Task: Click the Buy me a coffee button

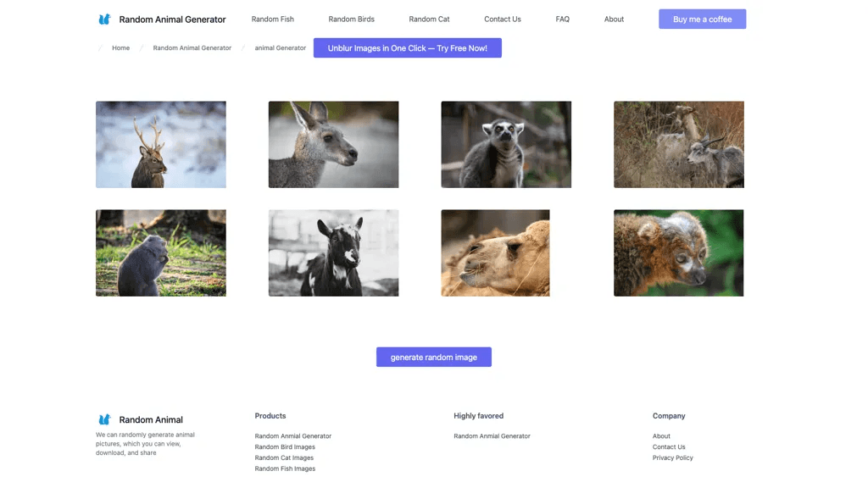Action: pos(702,19)
